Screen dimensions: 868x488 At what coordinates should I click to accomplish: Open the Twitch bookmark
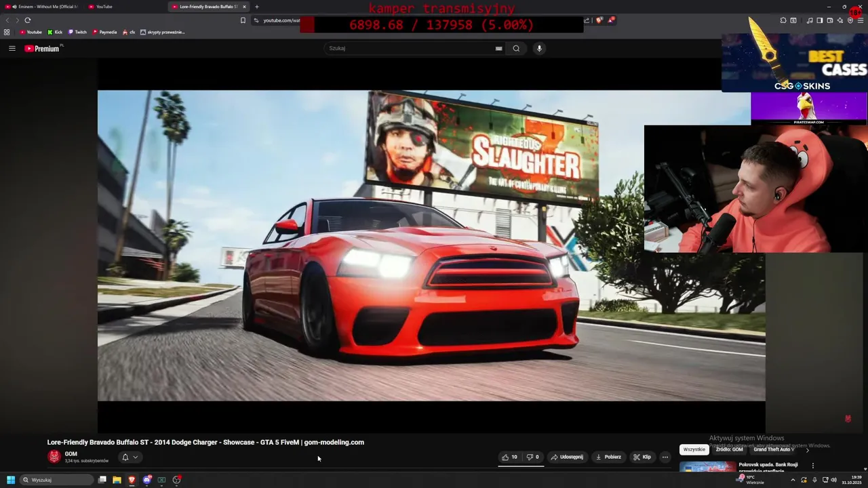tap(77, 32)
